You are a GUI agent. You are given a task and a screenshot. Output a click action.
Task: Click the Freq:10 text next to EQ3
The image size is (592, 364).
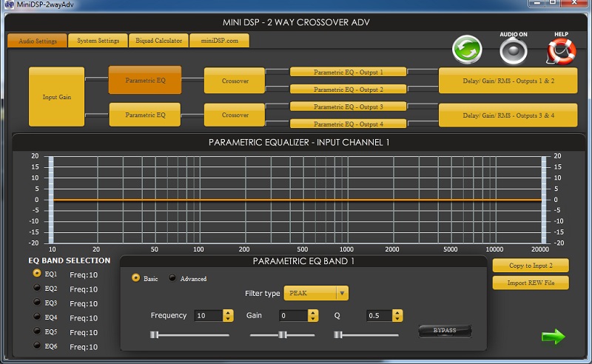84,303
